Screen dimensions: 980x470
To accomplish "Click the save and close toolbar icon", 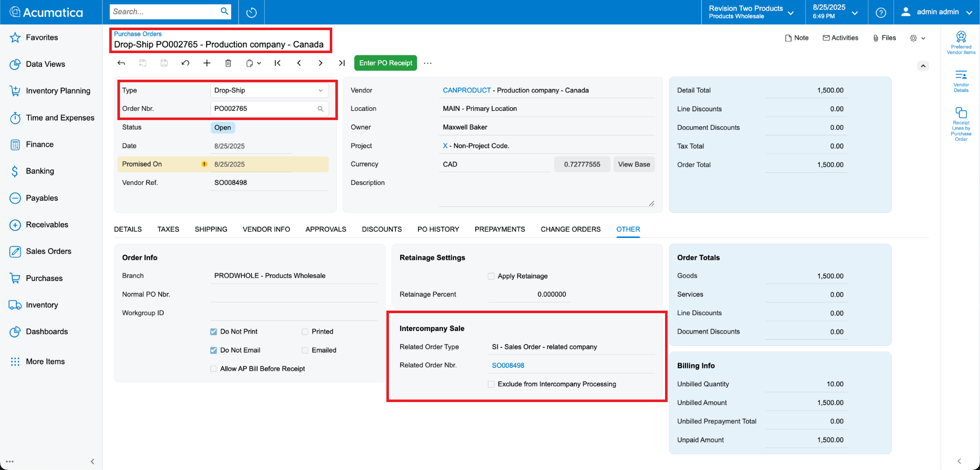I will 143,63.
